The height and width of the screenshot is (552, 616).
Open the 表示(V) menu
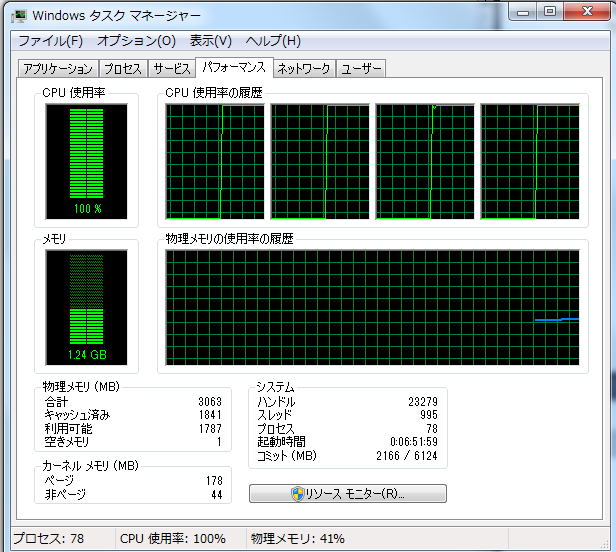tap(211, 41)
